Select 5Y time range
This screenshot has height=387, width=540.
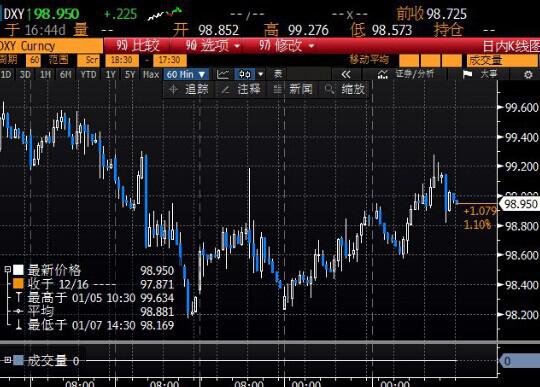130,74
